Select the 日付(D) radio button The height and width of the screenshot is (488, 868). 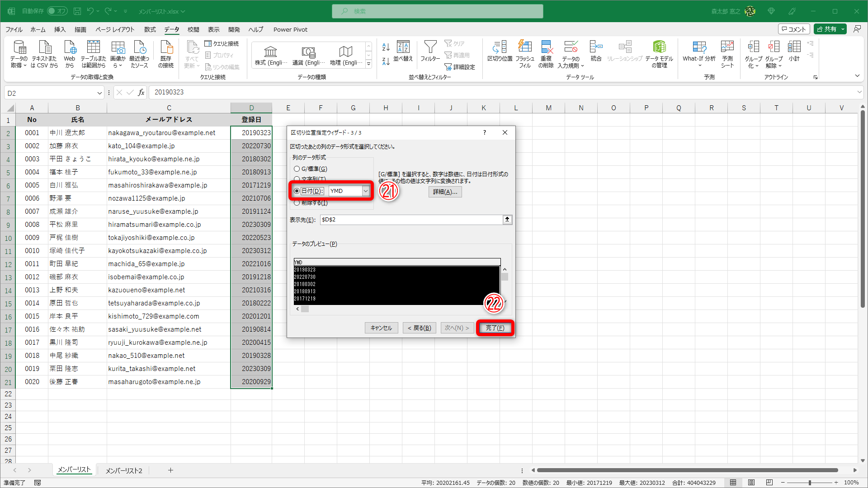point(297,191)
